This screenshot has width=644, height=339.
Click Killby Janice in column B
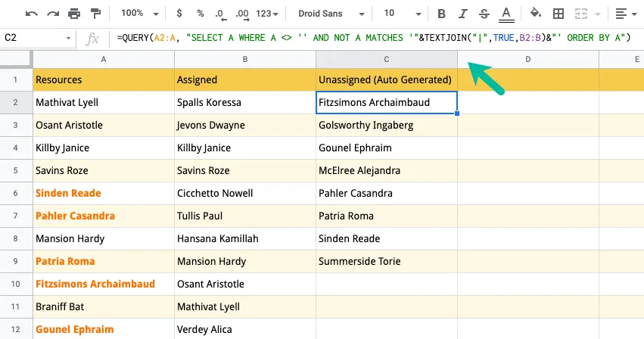[245, 148]
